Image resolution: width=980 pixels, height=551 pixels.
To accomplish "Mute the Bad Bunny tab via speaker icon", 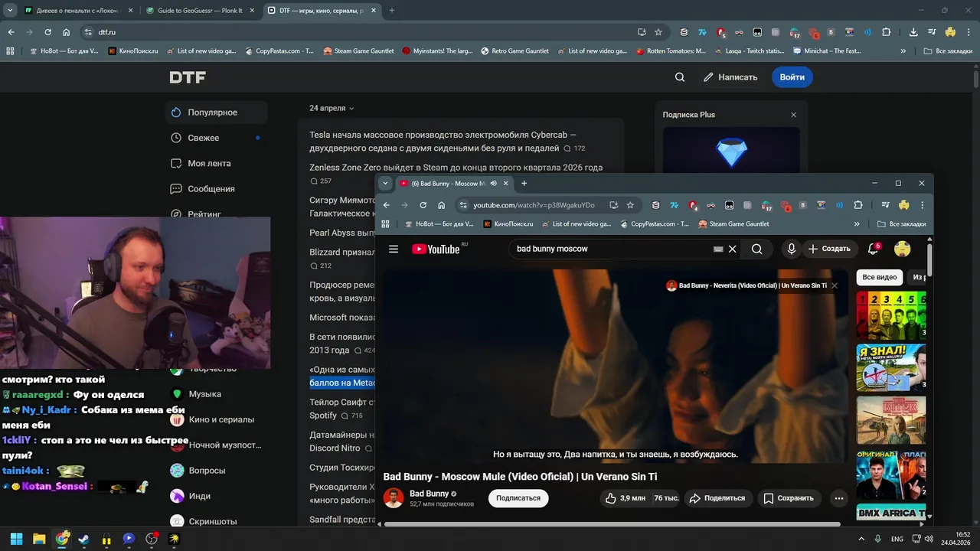I will pos(494,184).
